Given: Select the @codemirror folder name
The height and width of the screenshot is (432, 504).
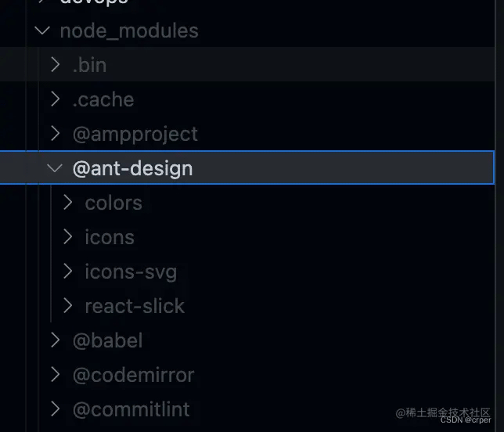Looking at the screenshot, I should pyautogui.click(x=133, y=375).
